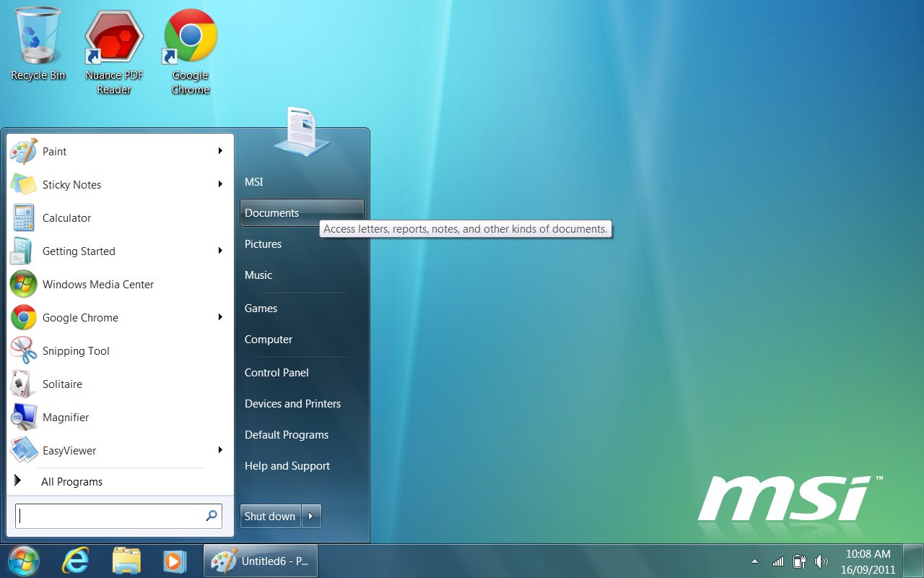Open Shut down options arrow menu
924x578 pixels.
tap(311, 516)
